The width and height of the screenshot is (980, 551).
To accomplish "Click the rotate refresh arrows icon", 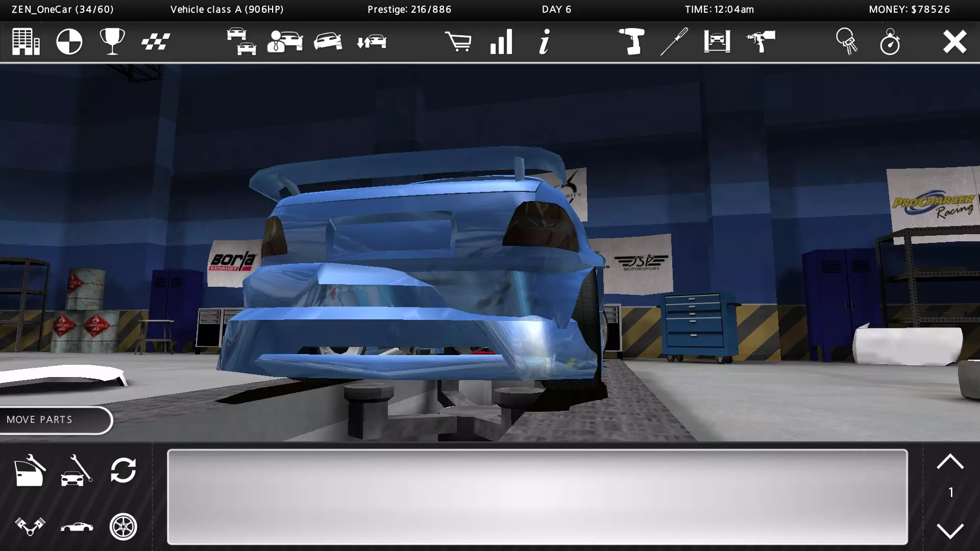I will click(124, 470).
